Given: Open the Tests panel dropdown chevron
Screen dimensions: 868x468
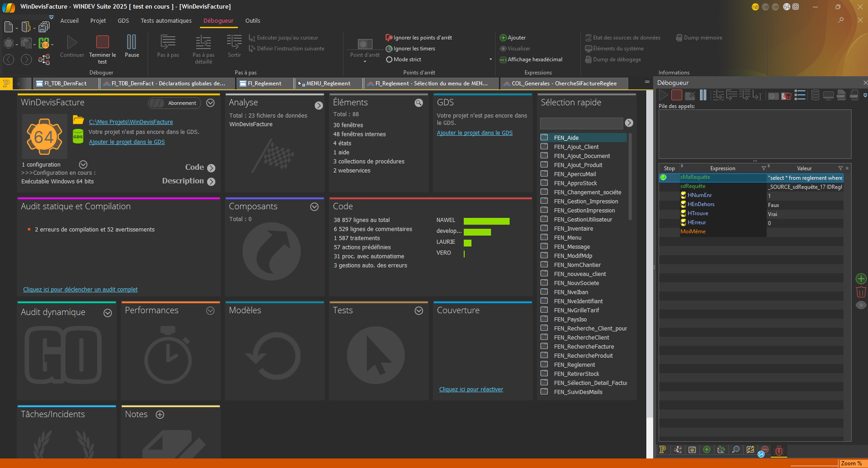Looking at the screenshot, I should [x=419, y=310].
